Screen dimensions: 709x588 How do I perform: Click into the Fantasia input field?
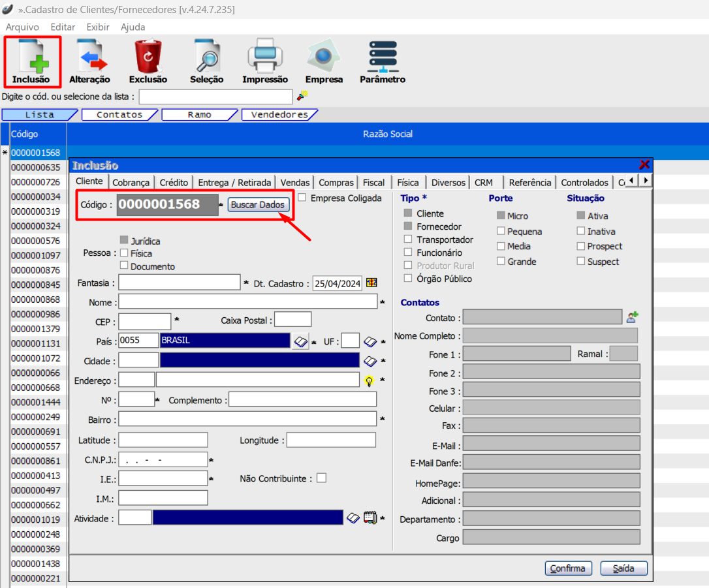[180, 283]
